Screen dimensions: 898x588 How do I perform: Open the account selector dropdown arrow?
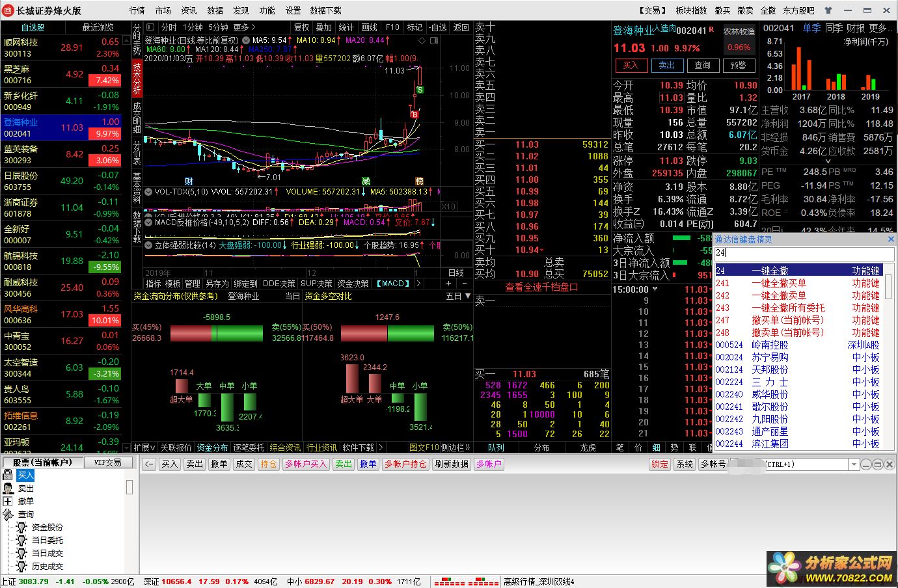854,464
